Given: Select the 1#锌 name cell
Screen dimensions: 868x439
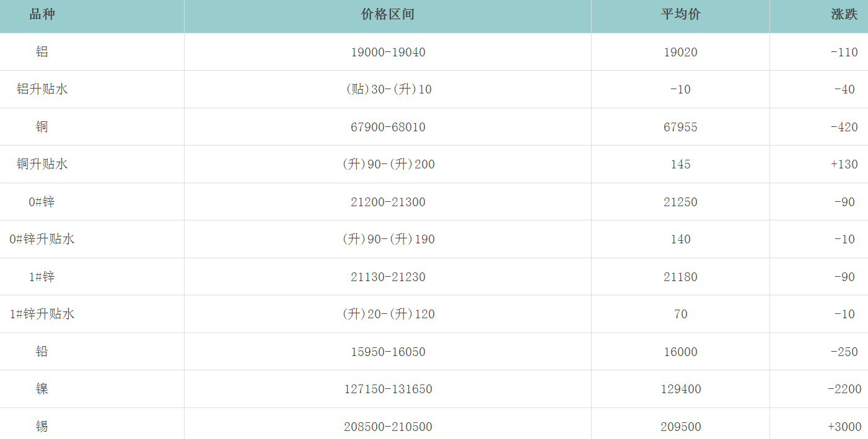Looking at the screenshot, I should coord(42,277).
